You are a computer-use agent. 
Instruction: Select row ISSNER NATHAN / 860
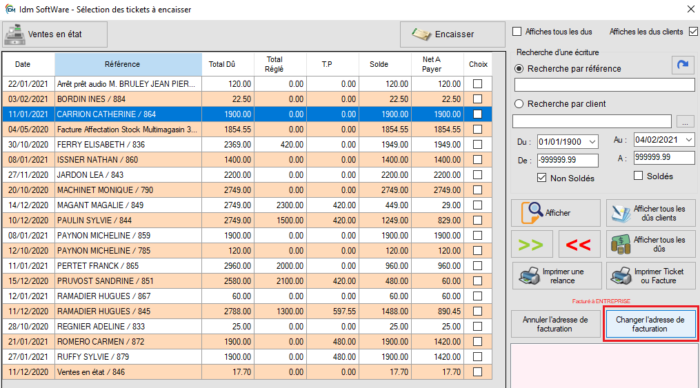(247, 159)
